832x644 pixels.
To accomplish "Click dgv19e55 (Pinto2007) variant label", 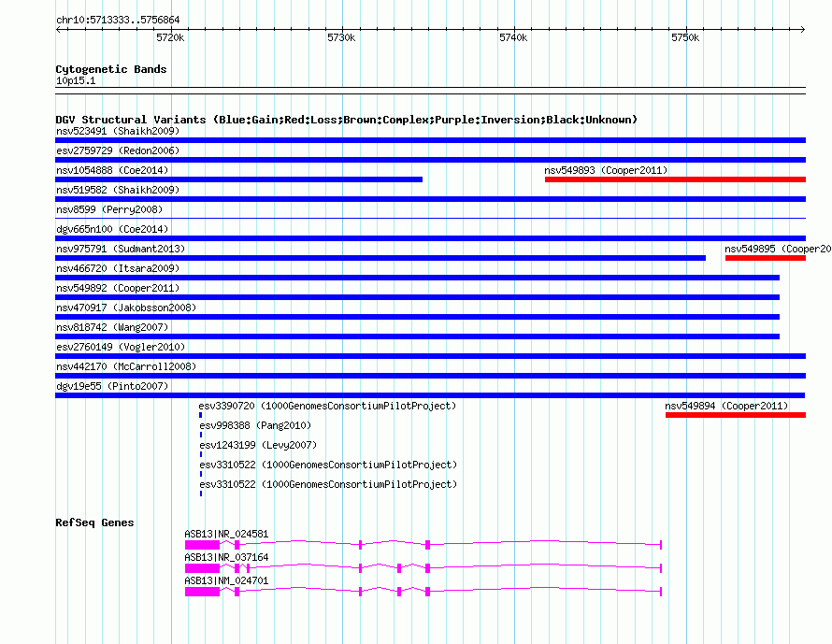I will pos(112,386).
